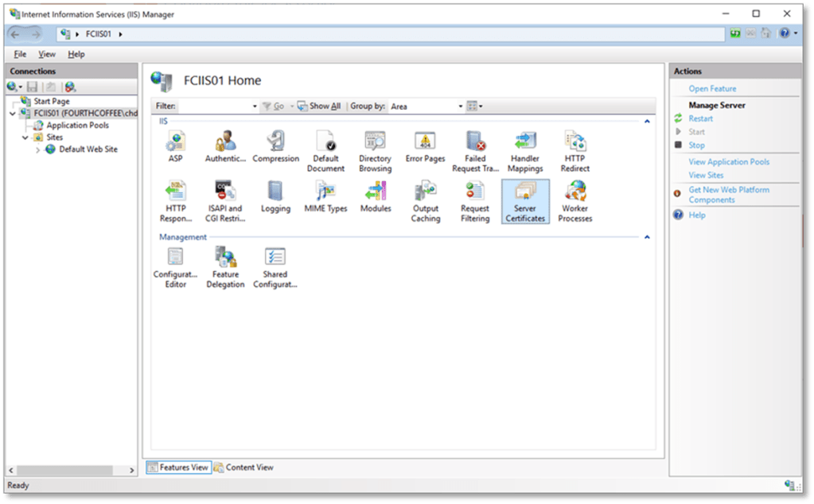814x504 pixels.
Task: Collapse the IIS section group
Action: [x=647, y=122]
